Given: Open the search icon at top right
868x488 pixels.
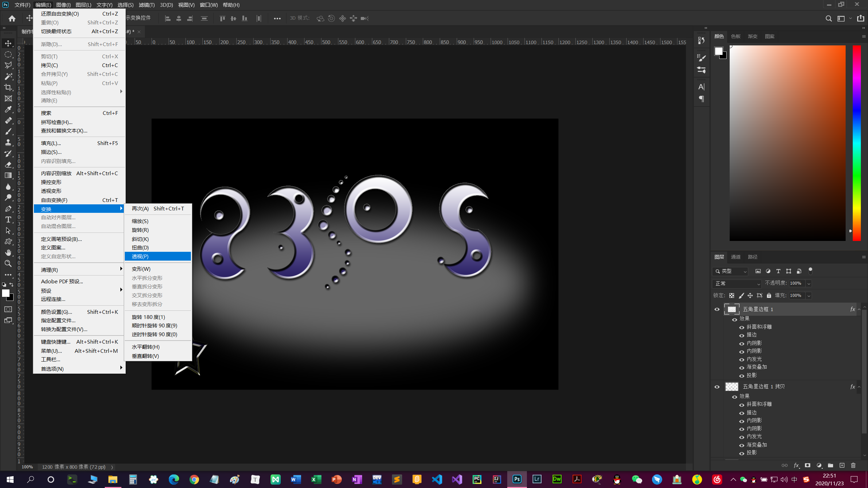Looking at the screenshot, I should pyautogui.click(x=828, y=18).
